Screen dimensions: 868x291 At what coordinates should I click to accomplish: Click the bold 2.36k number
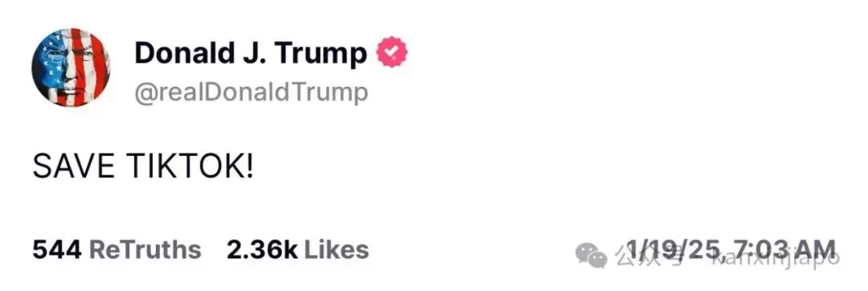[x=262, y=249]
